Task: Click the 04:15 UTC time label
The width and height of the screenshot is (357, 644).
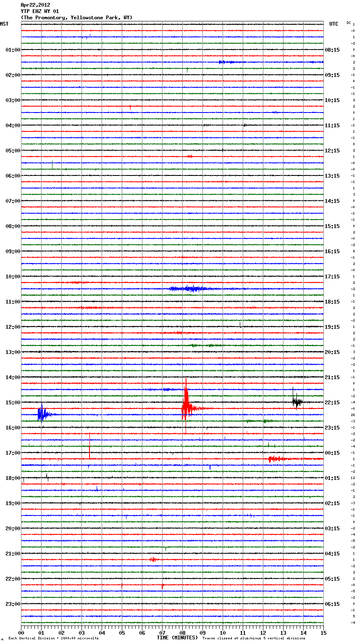Action: pos(332,554)
